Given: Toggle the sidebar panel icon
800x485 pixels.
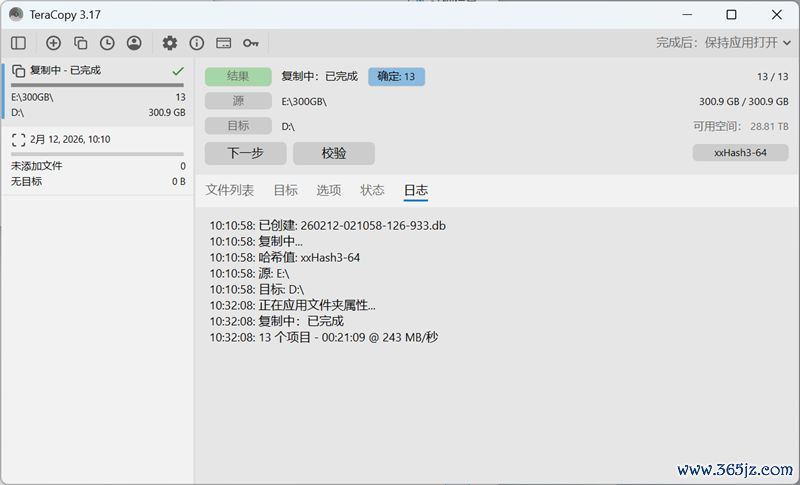Looking at the screenshot, I should click(x=18, y=43).
